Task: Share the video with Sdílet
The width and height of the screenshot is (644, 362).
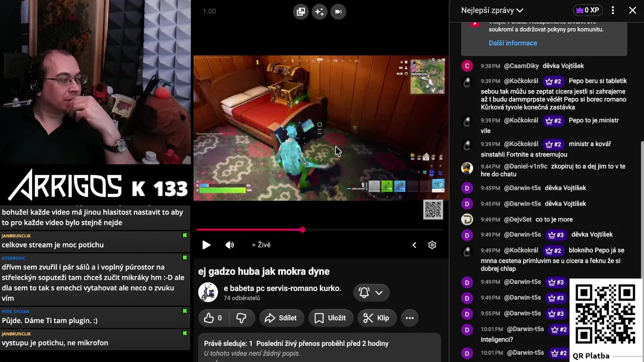Action: coord(281,318)
